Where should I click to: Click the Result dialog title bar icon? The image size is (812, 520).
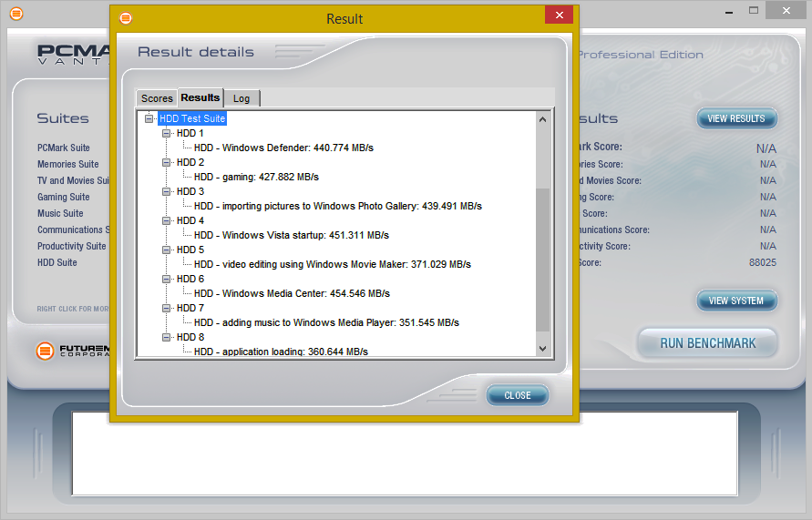(x=126, y=18)
